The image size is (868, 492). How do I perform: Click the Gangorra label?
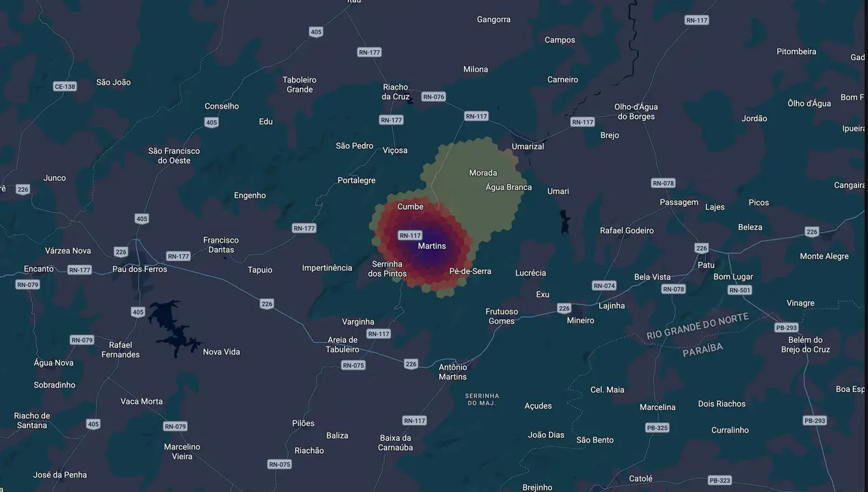(493, 20)
